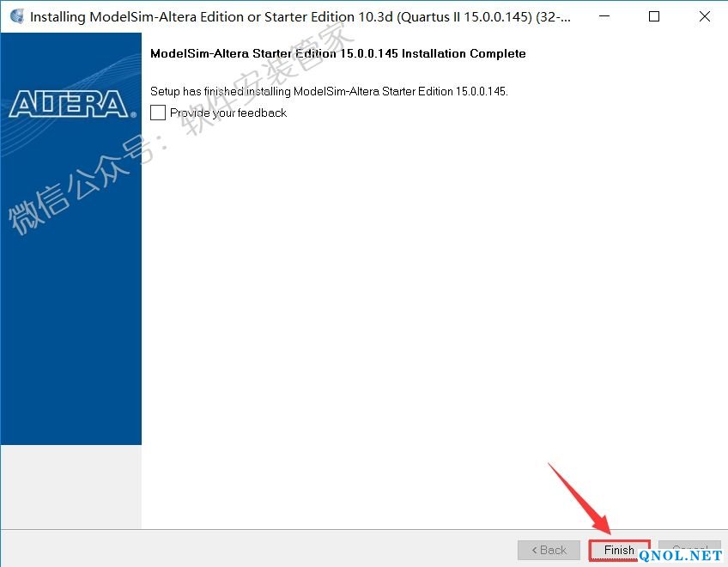Click the Finish button

click(x=618, y=550)
